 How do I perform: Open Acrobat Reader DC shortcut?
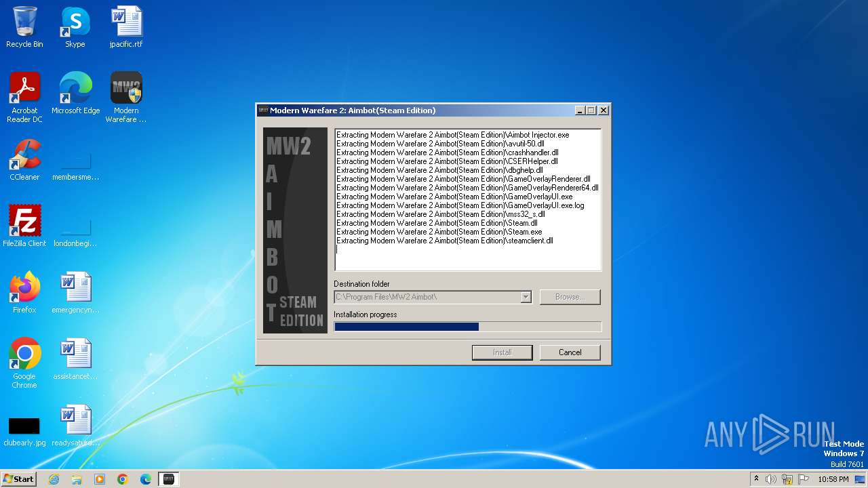[x=24, y=97]
